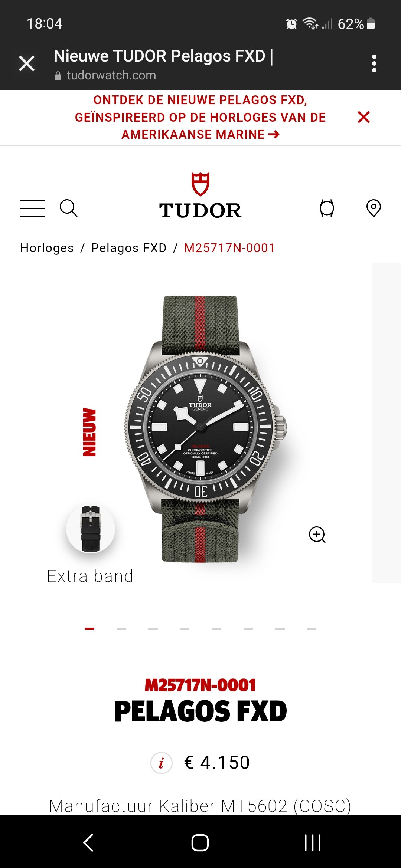Tap the Android back navigation button
The width and height of the screenshot is (401, 868).
pyautogui.click(x=88, y=842)
